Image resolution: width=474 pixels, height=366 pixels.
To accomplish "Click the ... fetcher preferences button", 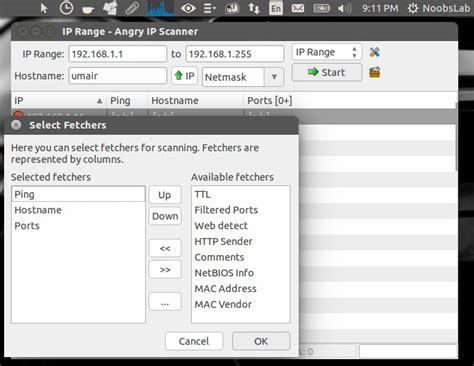I will [x=165, y=302].
